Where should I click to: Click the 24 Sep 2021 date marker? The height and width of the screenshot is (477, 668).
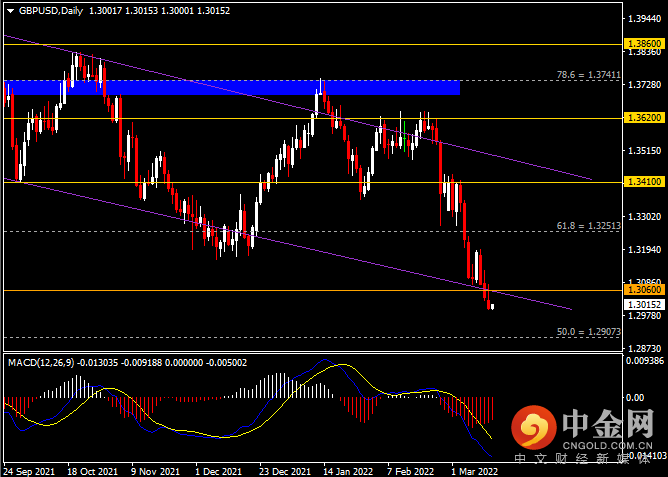pos(29,471)
